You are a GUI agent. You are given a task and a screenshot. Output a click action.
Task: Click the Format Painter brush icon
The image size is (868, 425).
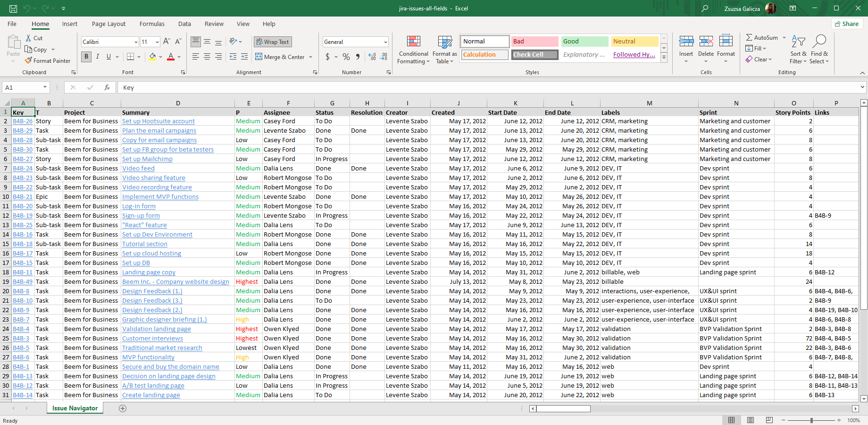[29, 60]
